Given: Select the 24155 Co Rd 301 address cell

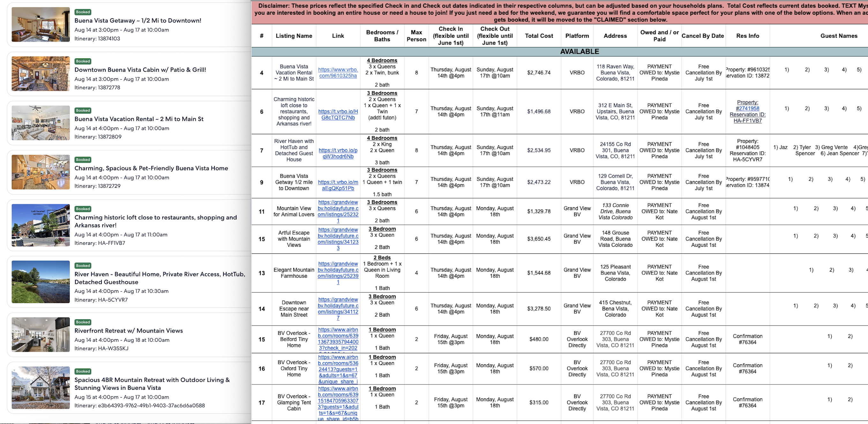Looking at the screenshot, I should click(615, 150).
